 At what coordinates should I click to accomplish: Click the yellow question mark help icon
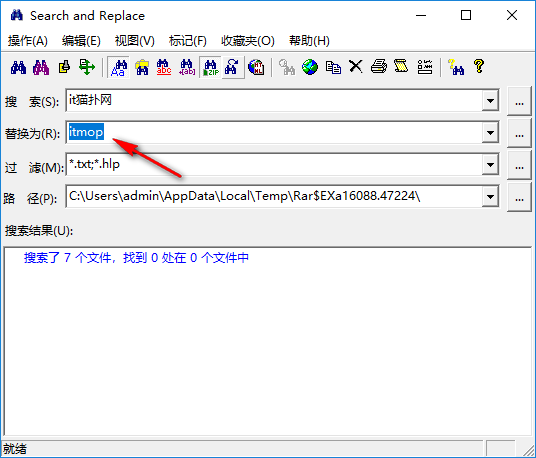click(479, 67)
